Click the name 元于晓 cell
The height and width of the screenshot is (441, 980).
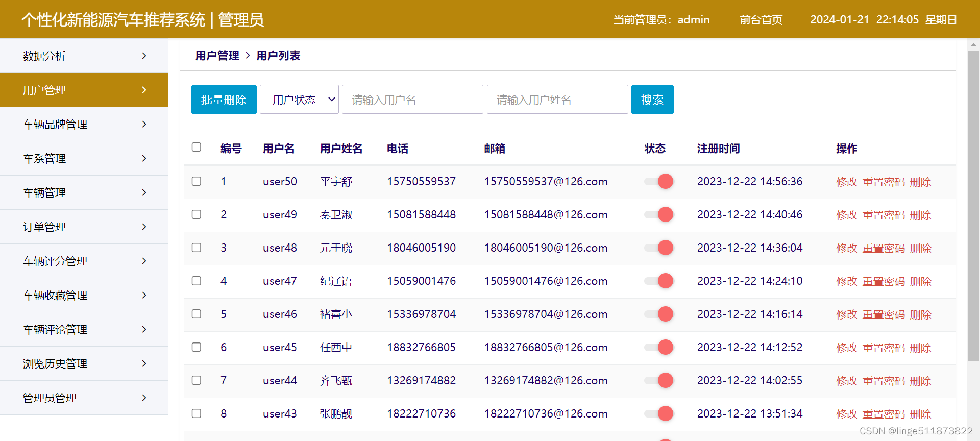click(x=336, y=248)
